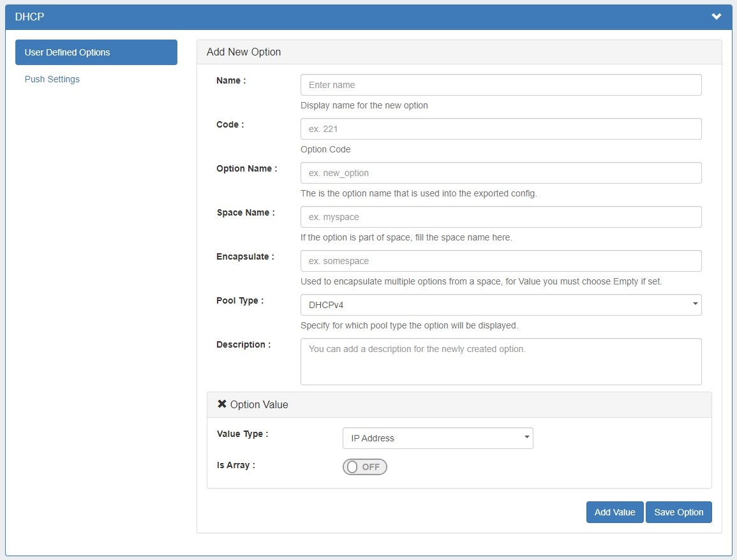Click the Space Name input
The width and height of the screenshot is (737, 560).
click(x=500, y=217)
